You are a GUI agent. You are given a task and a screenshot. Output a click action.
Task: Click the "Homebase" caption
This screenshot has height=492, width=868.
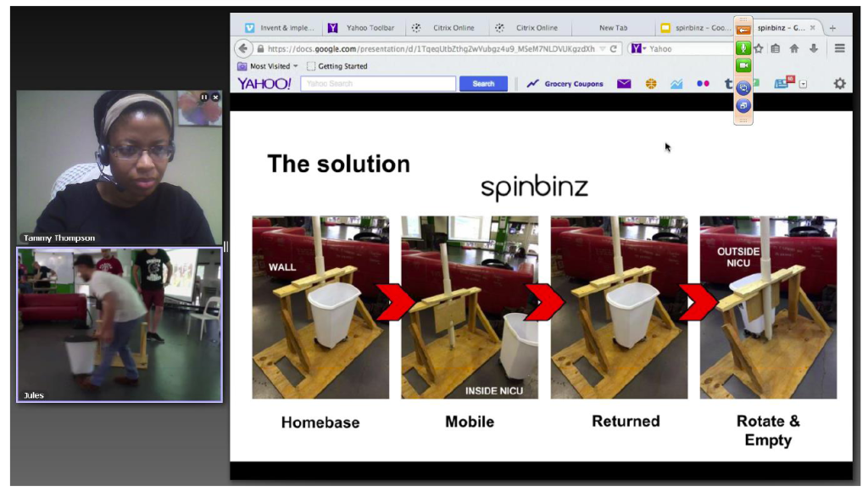click(x=320, y=422)
